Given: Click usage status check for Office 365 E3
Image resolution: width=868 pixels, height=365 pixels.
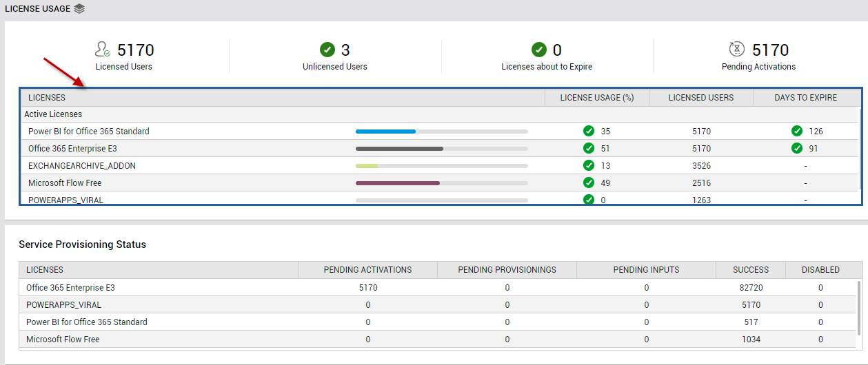Looking at the screenshot, I should coord(589,148).
